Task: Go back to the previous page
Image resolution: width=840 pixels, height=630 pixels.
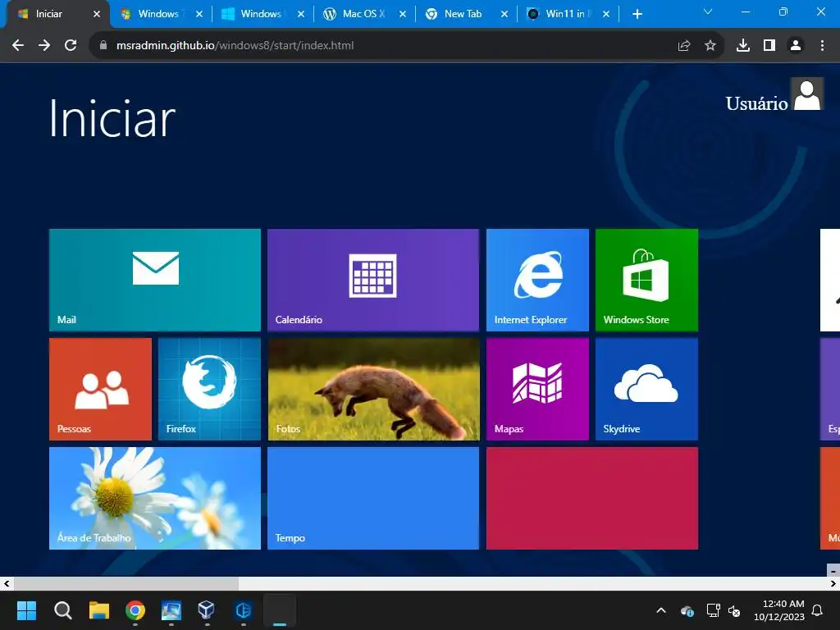Action: tap(18, 46)
